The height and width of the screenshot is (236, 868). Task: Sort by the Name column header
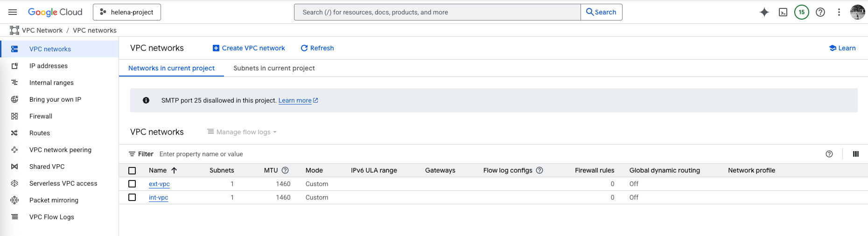[158, 170]
